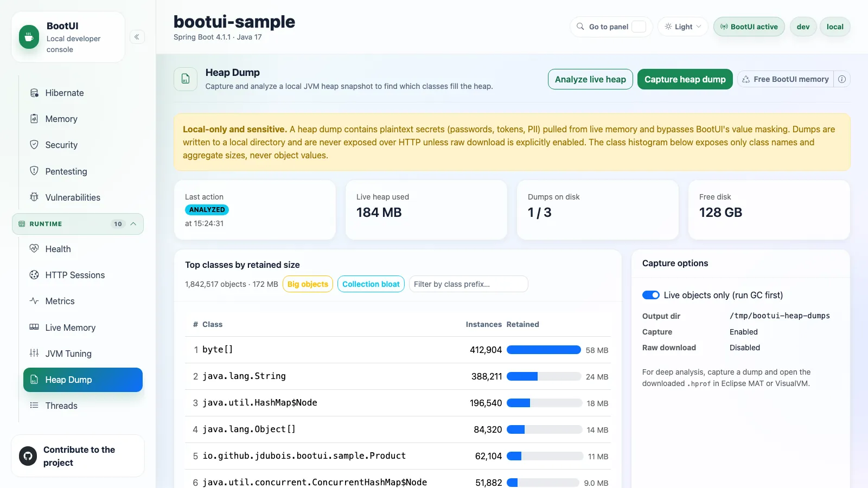Click the JVM Tuning sliders icon
The width and height of the screenshot is (868, 488).
click(x=34, y=354)
